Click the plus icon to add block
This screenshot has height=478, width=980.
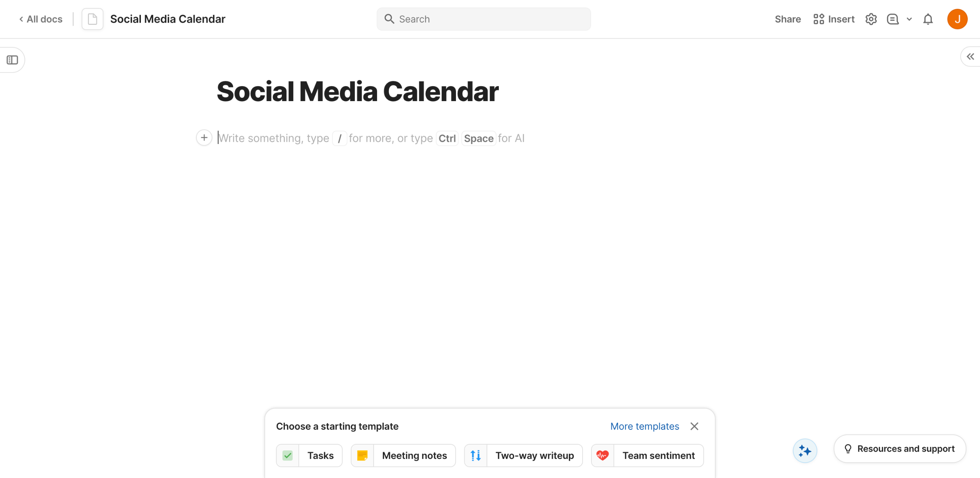pos(204,138)
